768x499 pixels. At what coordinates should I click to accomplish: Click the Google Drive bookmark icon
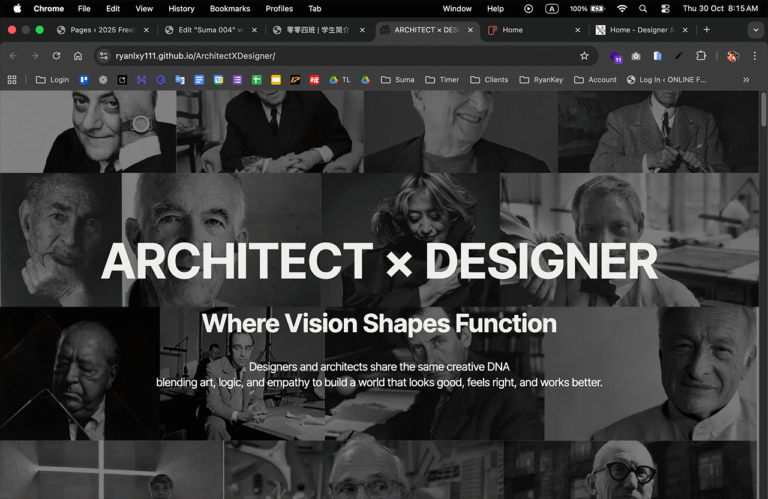click(x=366, y=80)
